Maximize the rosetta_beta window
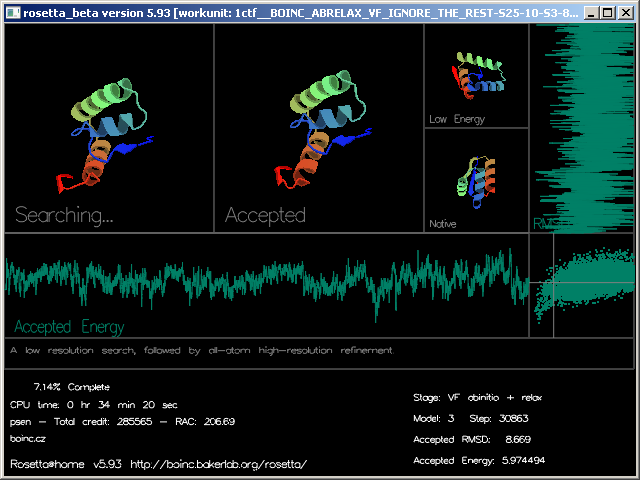The width and height of the screenshot is (640, 480). pyautogui.click(x=608, y=13)
